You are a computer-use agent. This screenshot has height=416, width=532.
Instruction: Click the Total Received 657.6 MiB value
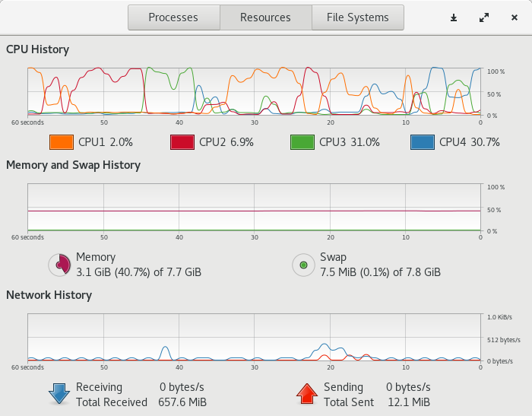[182, 402]
